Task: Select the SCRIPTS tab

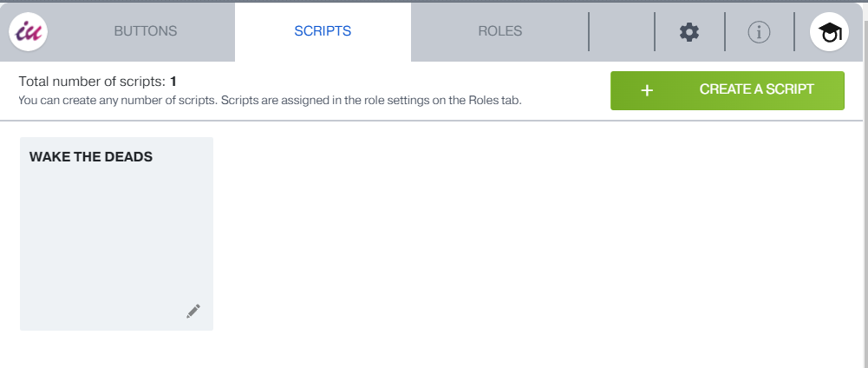Action: (x=323, y=31)
